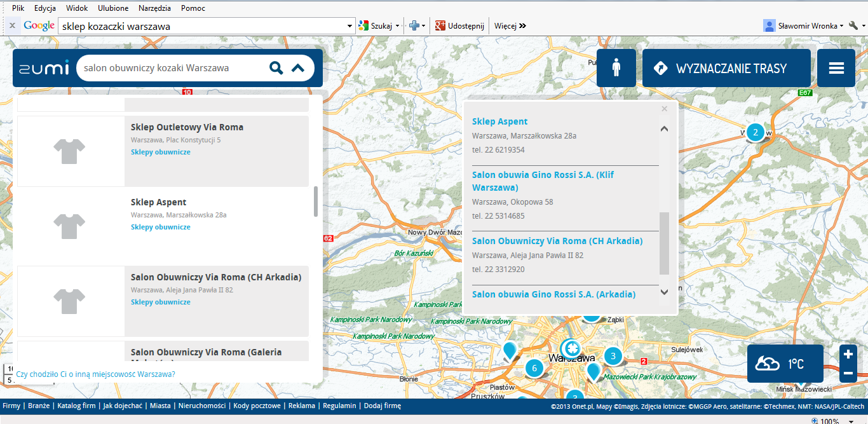Viewport: 868px width, 424px height.
Task: Select map cluster marker labeled 2
Action: [755, 132]
